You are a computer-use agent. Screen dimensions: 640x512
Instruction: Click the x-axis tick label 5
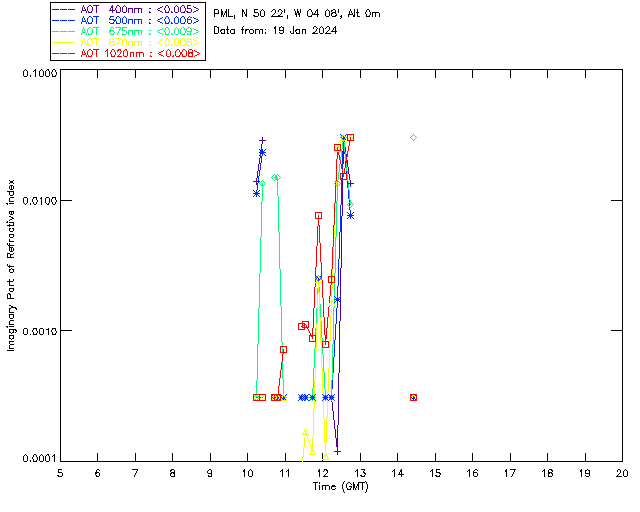[x=60, y=473]
